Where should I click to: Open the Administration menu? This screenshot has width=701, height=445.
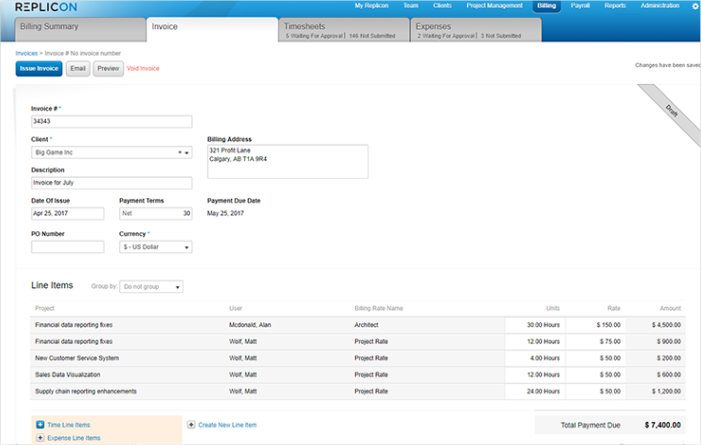click(659, 5)
